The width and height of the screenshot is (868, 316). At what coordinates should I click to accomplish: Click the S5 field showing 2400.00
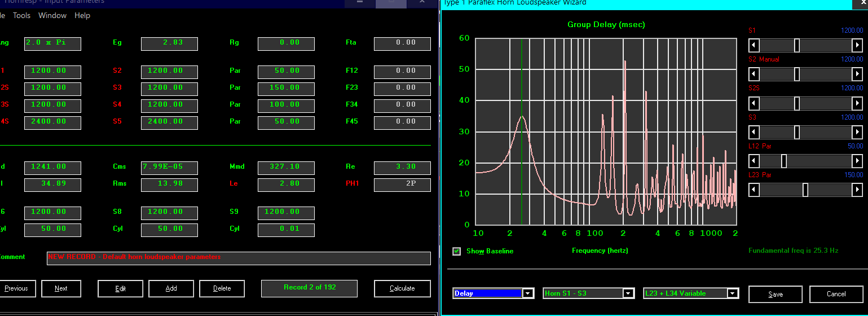point(169,122)
